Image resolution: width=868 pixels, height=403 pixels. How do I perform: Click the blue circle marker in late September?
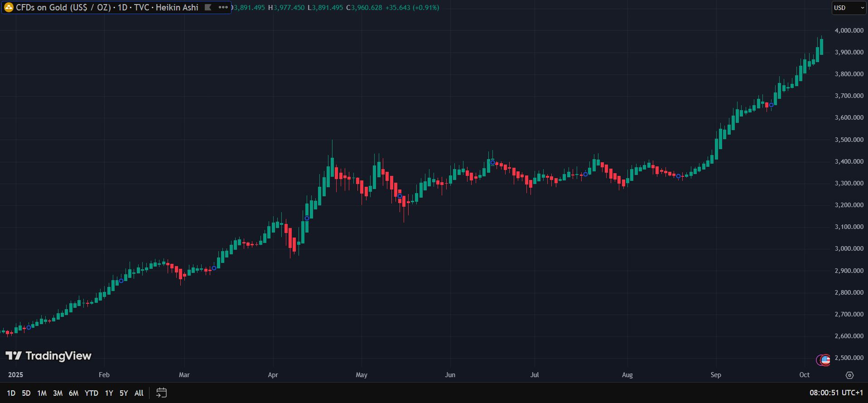pos(771,105)
